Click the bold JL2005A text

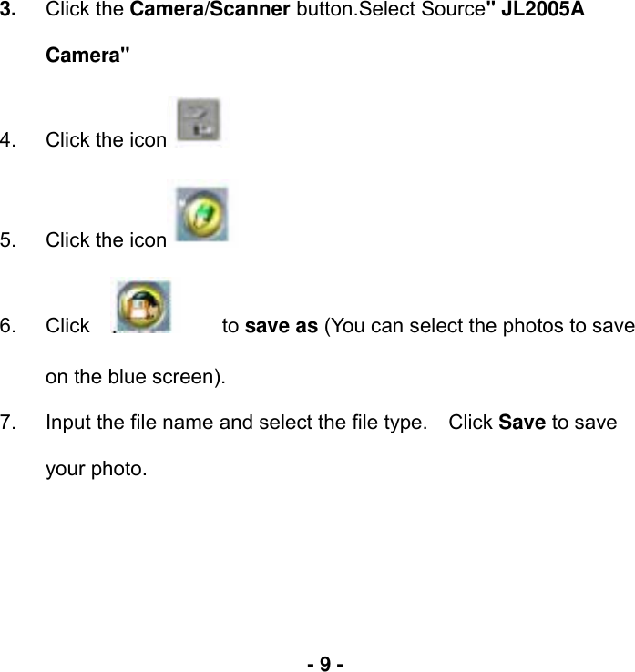[543, 8]
